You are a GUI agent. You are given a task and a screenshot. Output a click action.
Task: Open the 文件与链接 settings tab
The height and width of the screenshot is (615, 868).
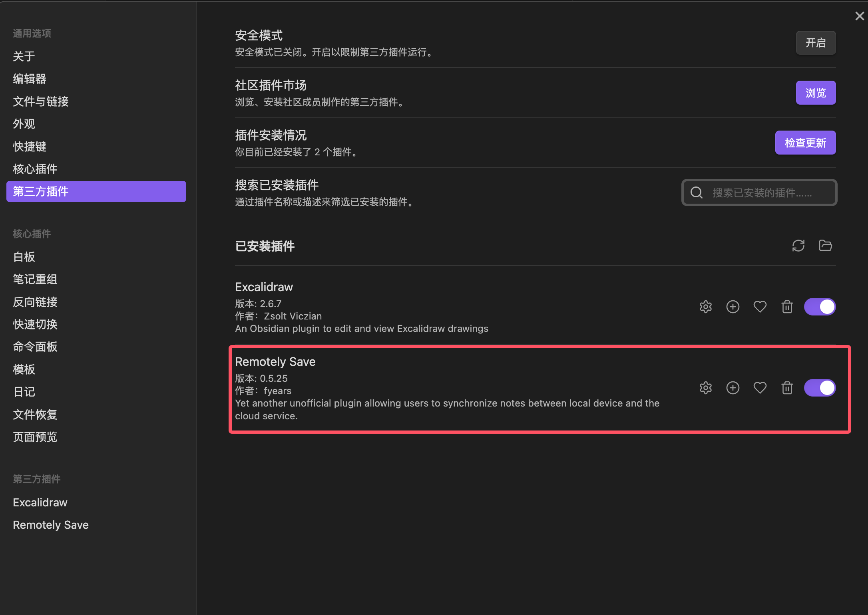tap(96, 101)
